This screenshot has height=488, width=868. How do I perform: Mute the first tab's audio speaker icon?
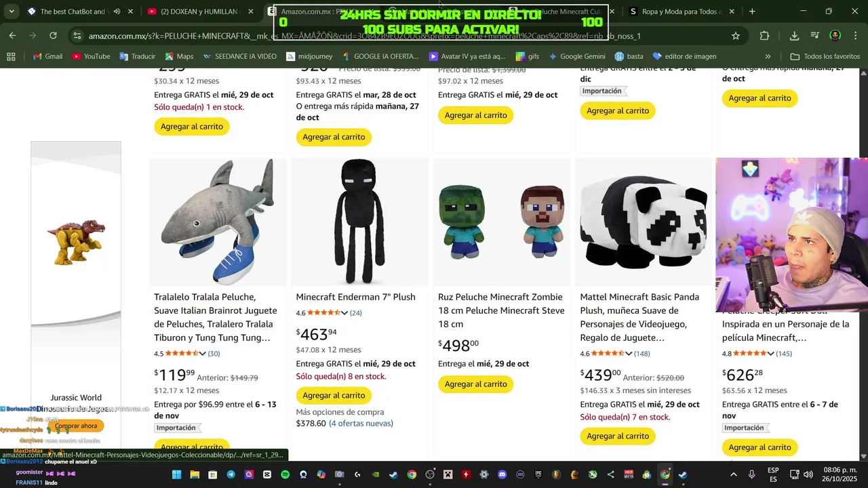pos(117,12)
